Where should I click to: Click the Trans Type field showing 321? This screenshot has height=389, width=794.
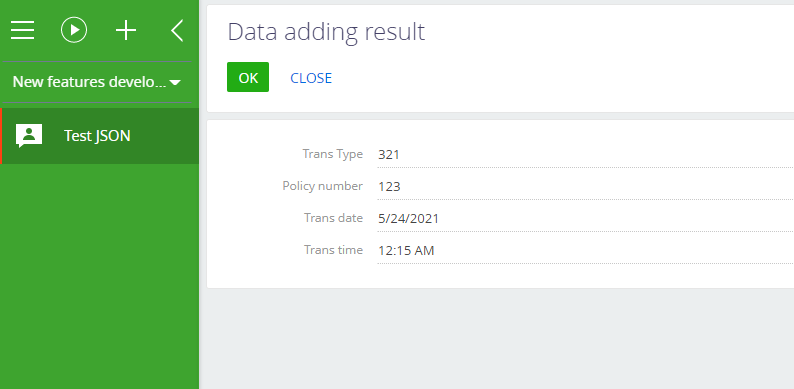pos(585,154)
